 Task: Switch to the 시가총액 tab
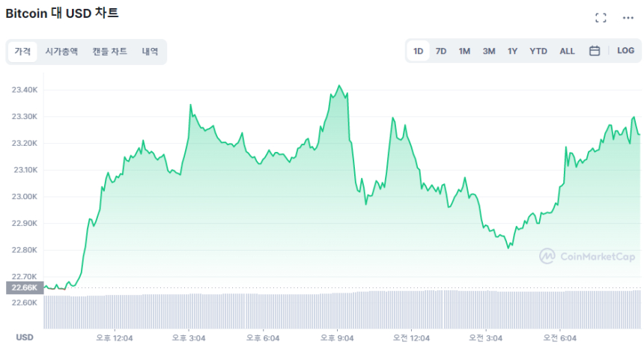(61, 52)
